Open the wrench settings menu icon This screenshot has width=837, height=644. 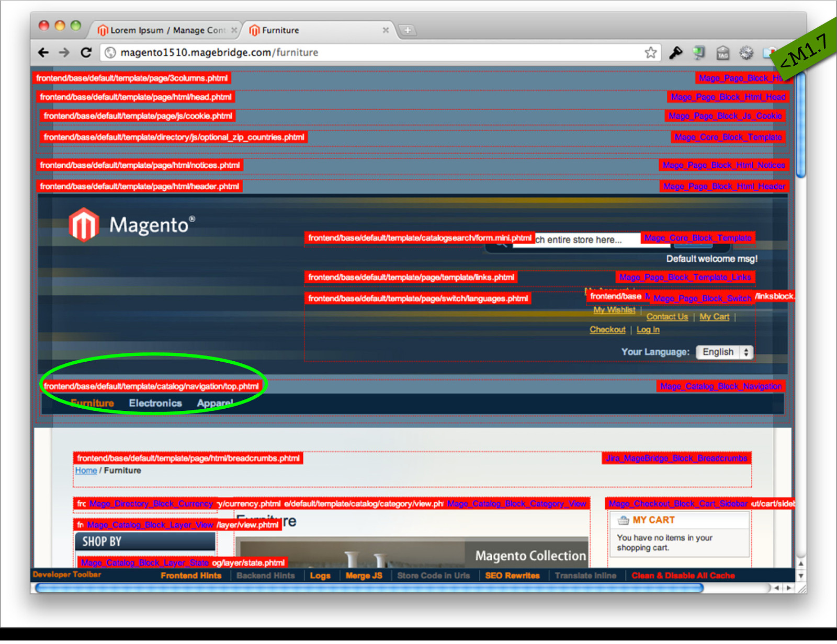click(x=676, y=53)
